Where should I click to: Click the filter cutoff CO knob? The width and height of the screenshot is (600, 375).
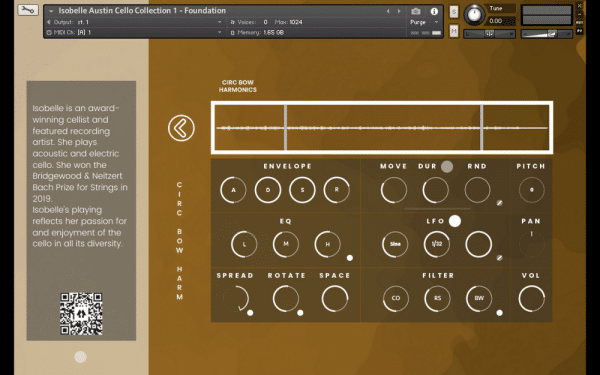click(396, 298)
